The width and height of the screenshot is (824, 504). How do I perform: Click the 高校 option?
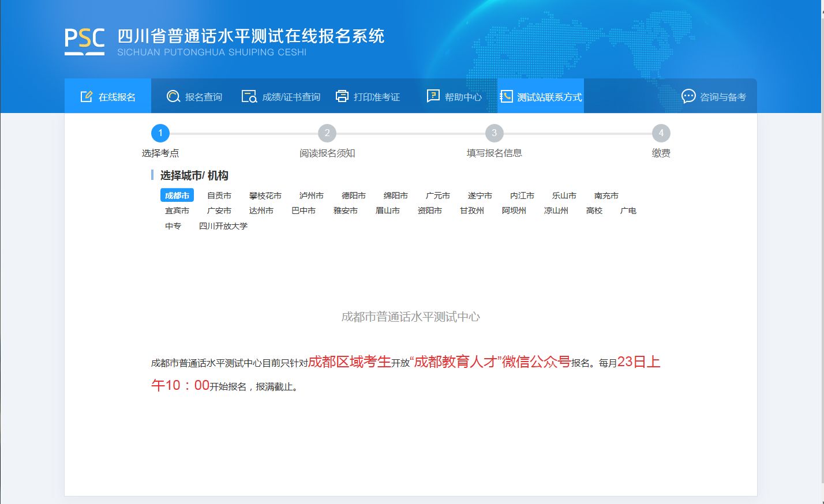click(594, 210)
